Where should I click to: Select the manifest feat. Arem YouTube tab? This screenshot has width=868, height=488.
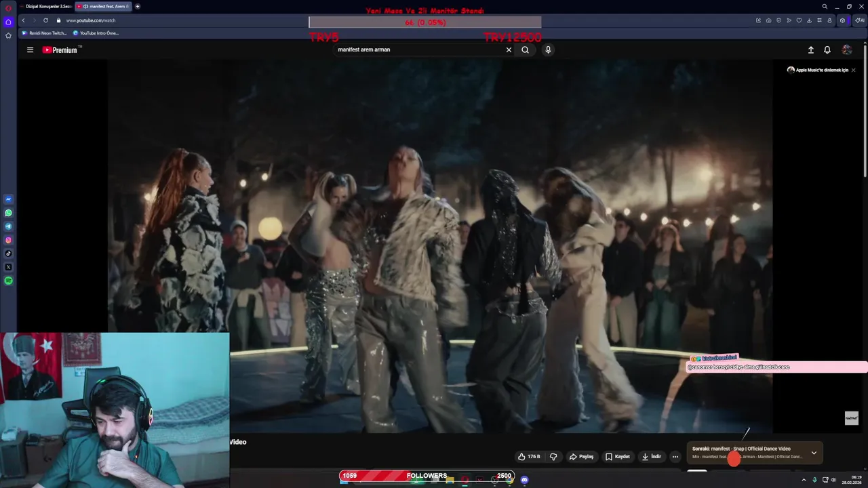pyautogui.click(x=103, y=6)
